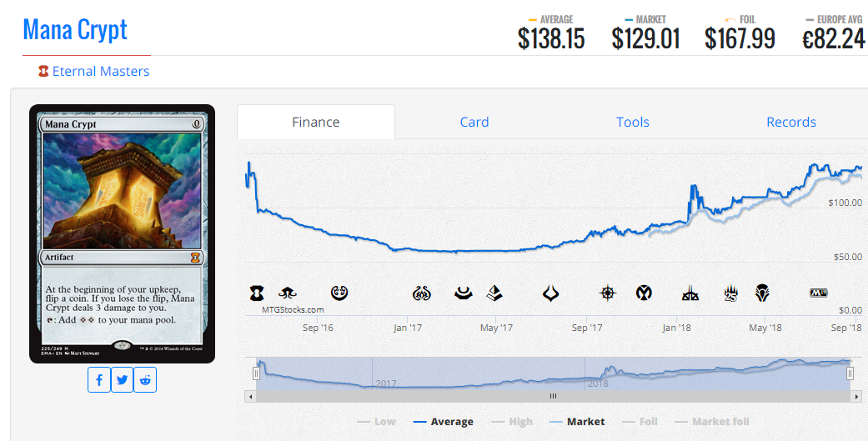Image resolution: width=868 pixels, height=441 pixels.
Task: Click the Jan '17 axis label
Action: [x=408, y=328]
